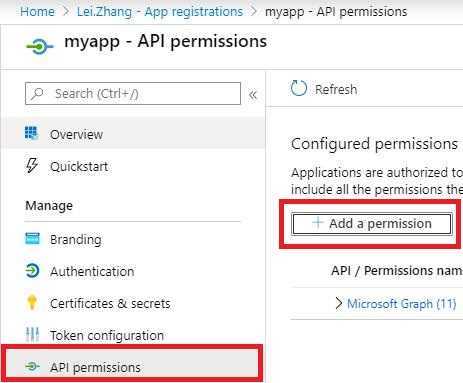
Task: Click the Authentication arrow icon
Action: tap(32, 271)
